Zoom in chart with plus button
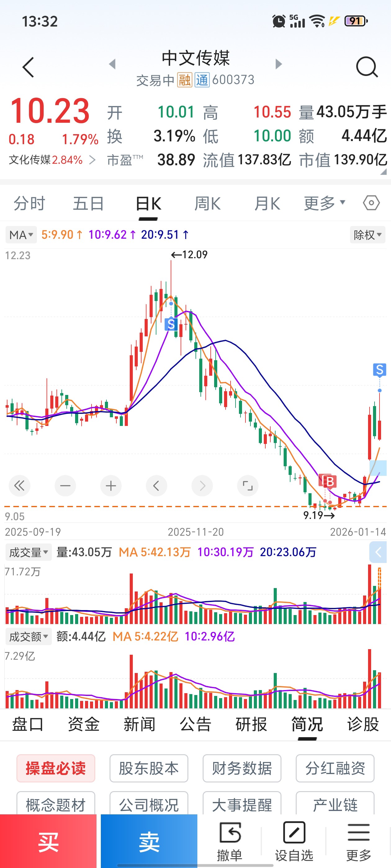Screen dimensions: 391x868 [111, 485]
